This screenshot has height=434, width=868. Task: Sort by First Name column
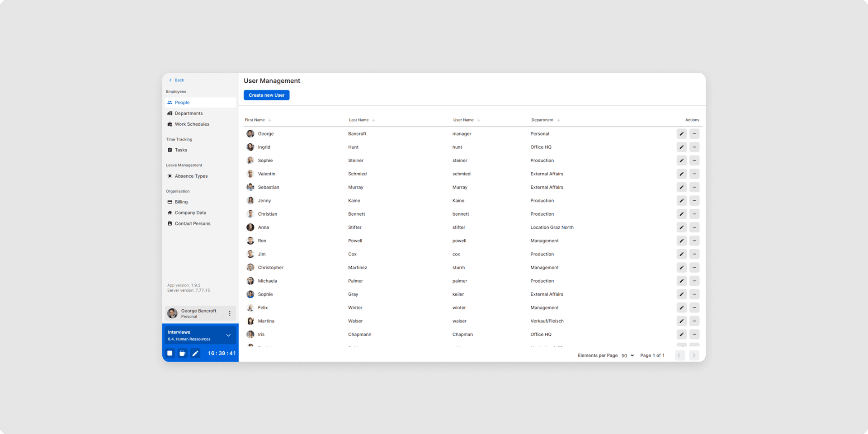(x=258, y=120)
